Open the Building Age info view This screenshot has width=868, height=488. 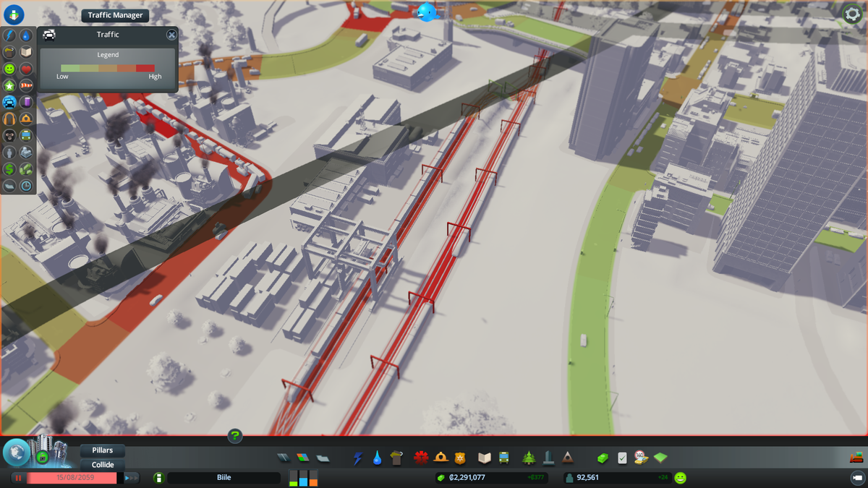tap(26, 185)
